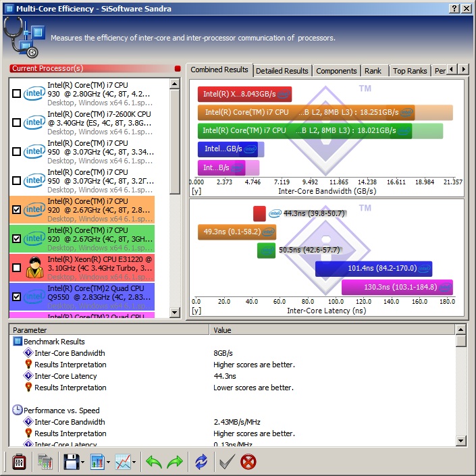Click the Parameter column header

pos(109,330)
